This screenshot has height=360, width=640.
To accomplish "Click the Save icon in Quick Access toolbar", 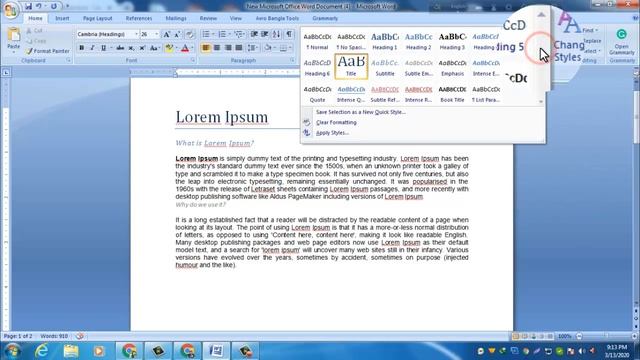I will tap(28, 6).
